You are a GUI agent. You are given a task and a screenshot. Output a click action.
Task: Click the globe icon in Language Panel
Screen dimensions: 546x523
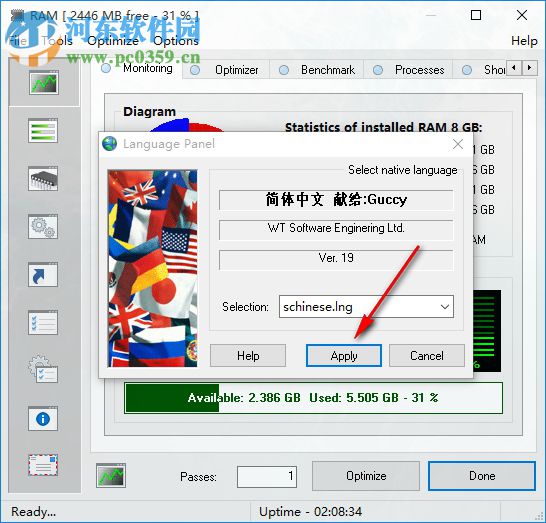tap(109, 143)
